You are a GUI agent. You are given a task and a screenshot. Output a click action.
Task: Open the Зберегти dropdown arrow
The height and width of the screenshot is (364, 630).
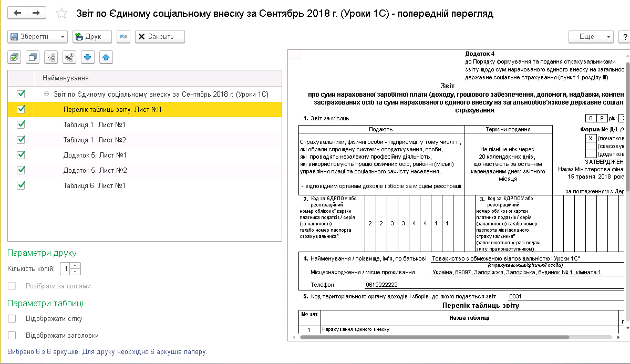(63, 37)
